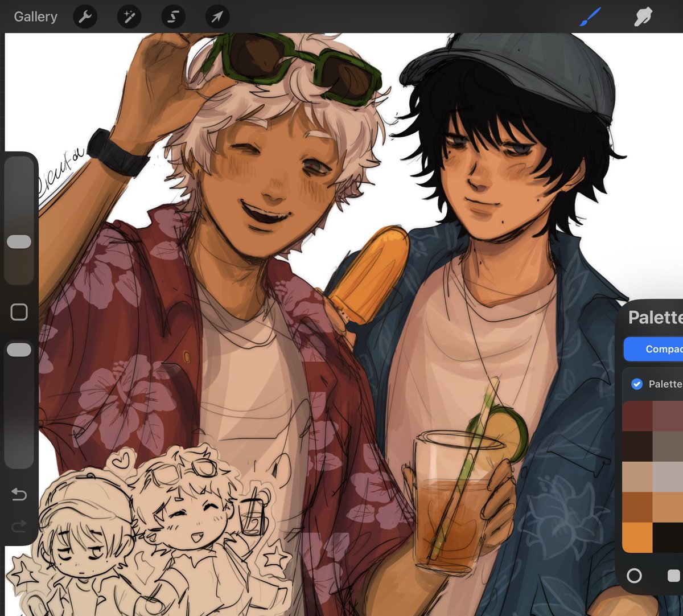
Task: Open the Adjustments magic wand icon
Action: (x=129, y=17)
